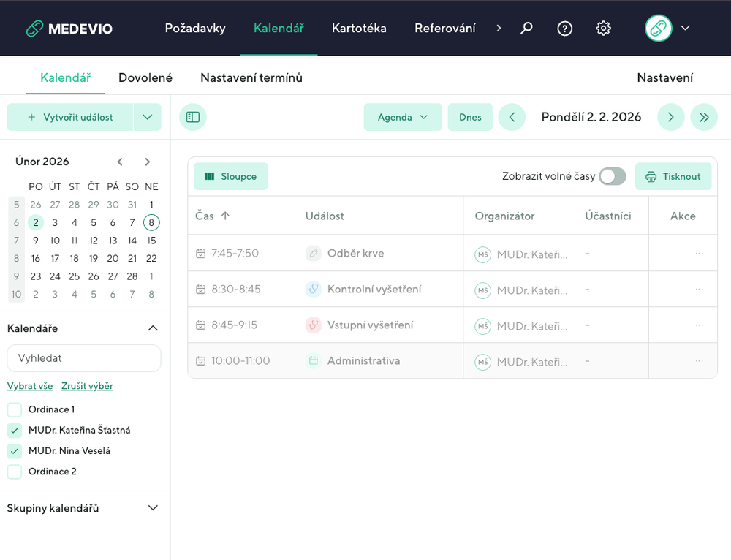Uncheck MUDr. Nina Veselá calendar
Screen dimensions: 731x560
[x=15, y=451]
